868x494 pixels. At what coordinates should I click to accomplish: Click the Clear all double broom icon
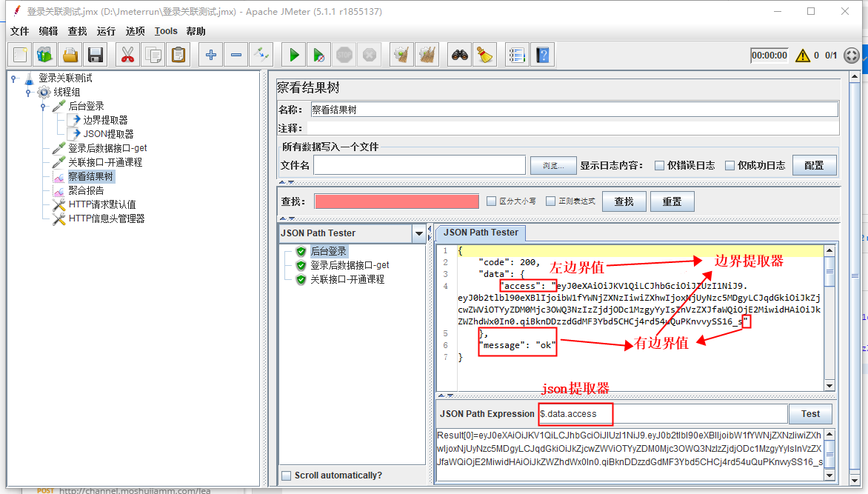427,55
